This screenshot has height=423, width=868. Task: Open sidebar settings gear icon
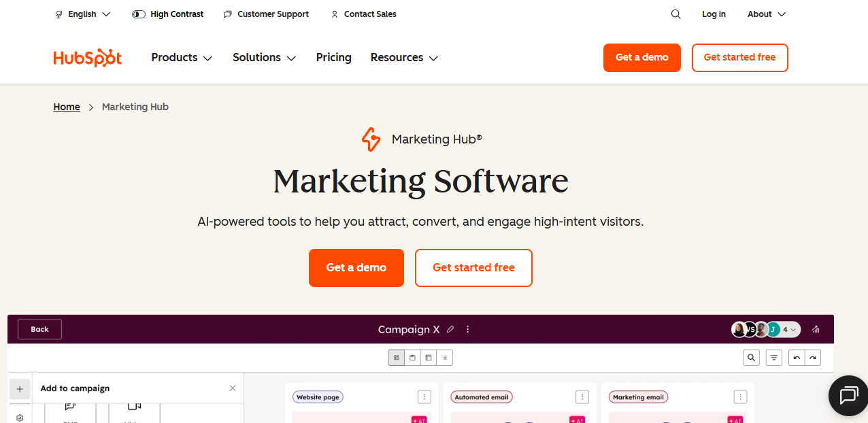click(x=20, y=418)
